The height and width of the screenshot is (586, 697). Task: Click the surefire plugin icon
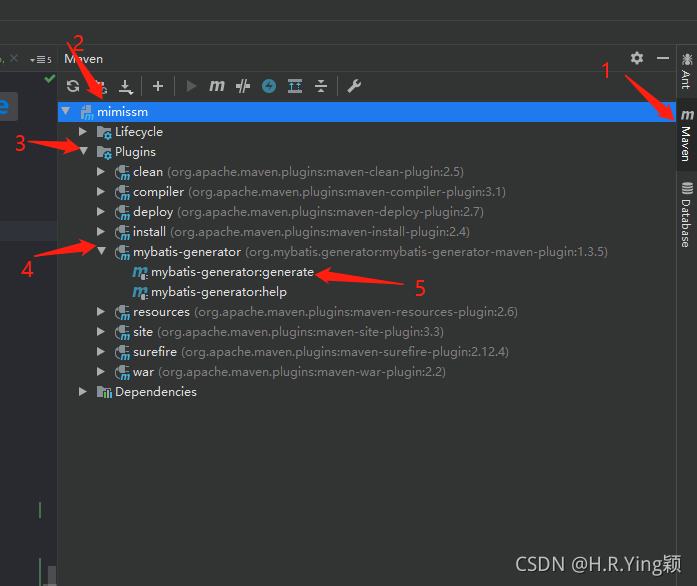[x=122, y=352]
